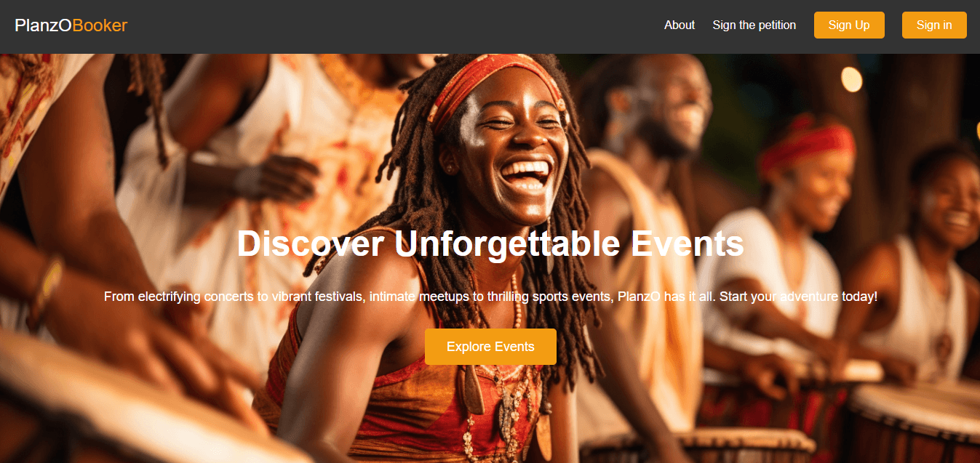Click the Discover Unforgettable Events heading
This screenshot has height=463, width=980.
(x=490, y=243)
